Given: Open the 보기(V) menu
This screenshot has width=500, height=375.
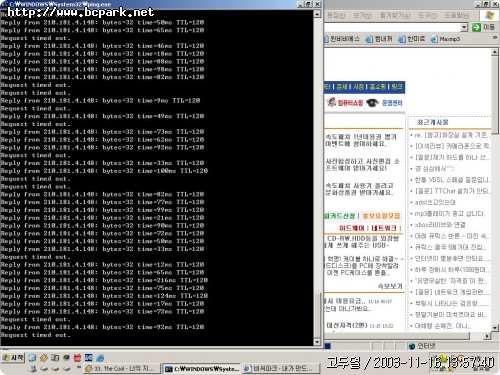Looking at the screenshot, I should tap(362, 16).
